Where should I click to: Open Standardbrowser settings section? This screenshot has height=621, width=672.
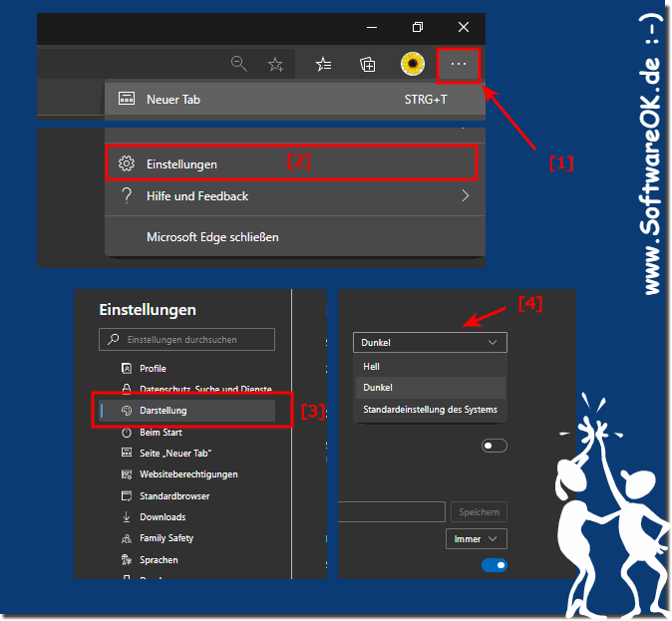[x=186, y=495]
